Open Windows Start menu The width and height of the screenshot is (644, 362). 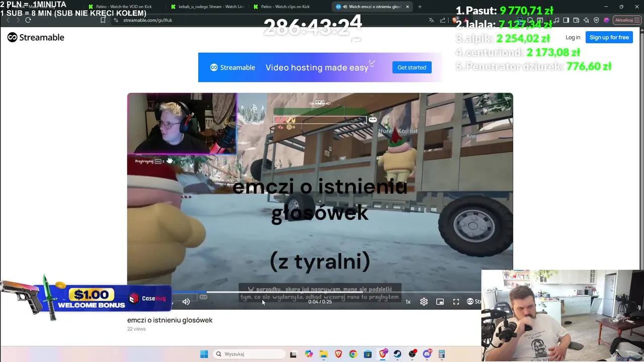pos(204,354)
